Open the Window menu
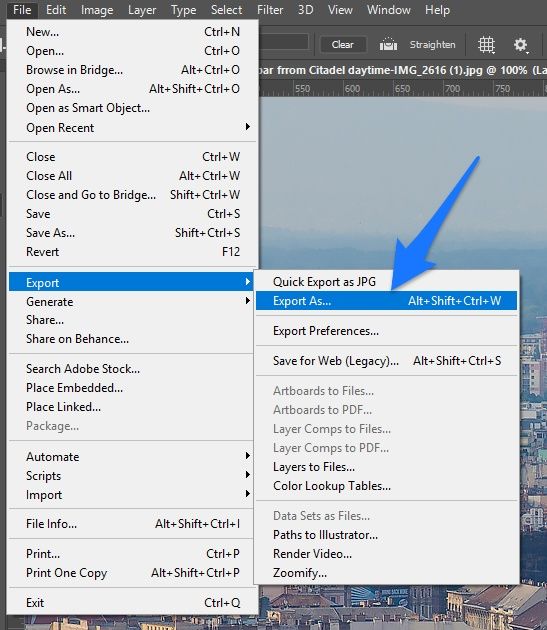547x630 pixels. pos(389,10)
